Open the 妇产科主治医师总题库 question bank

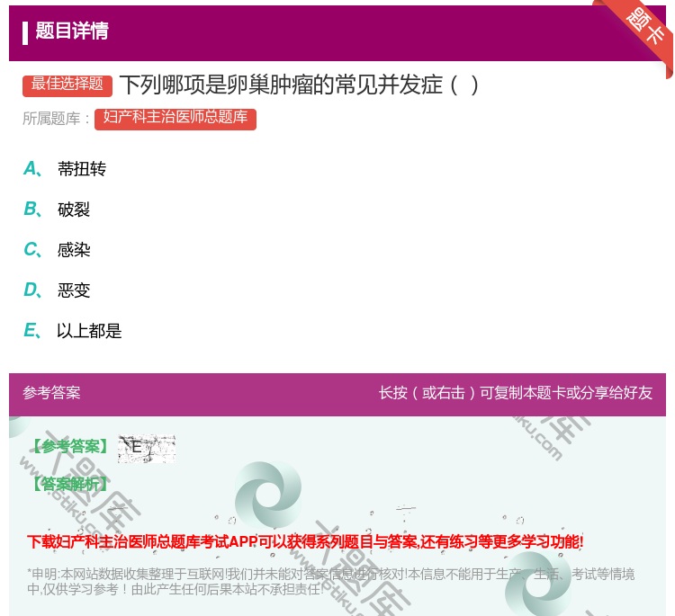coord(175,118)
